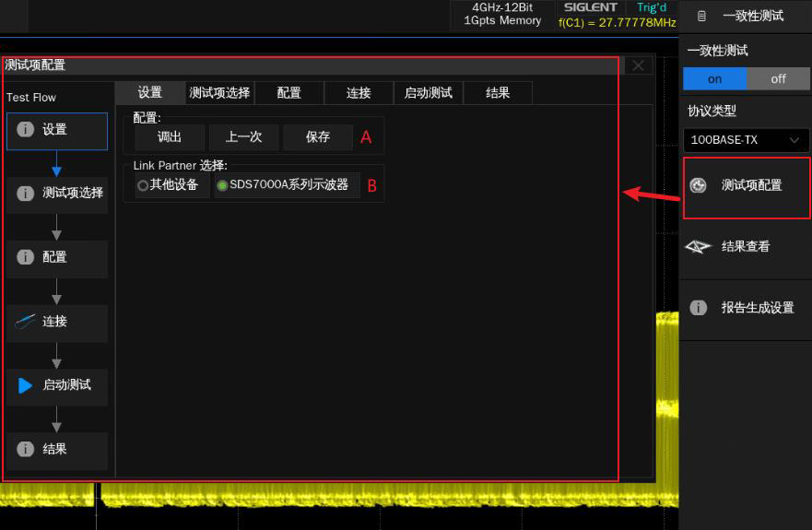Viewport: 812px width, 530px height.
Task: Go to the 连接 probe step
Action: coord(57,322)
